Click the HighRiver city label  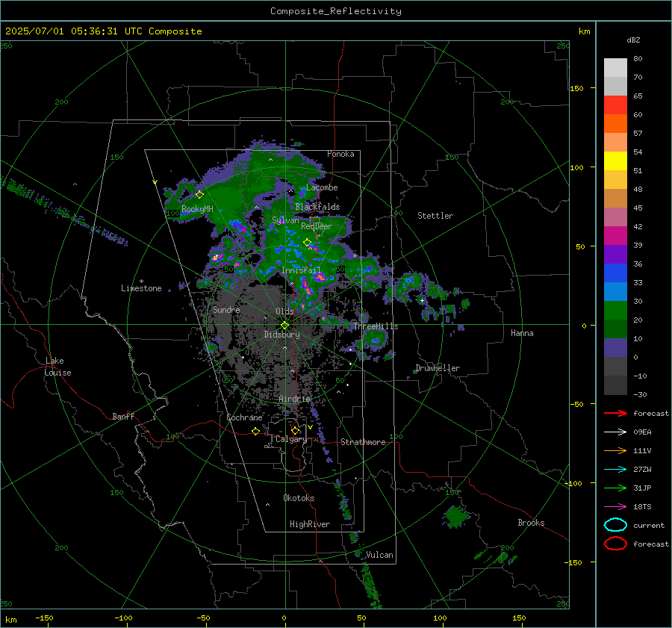310,524
